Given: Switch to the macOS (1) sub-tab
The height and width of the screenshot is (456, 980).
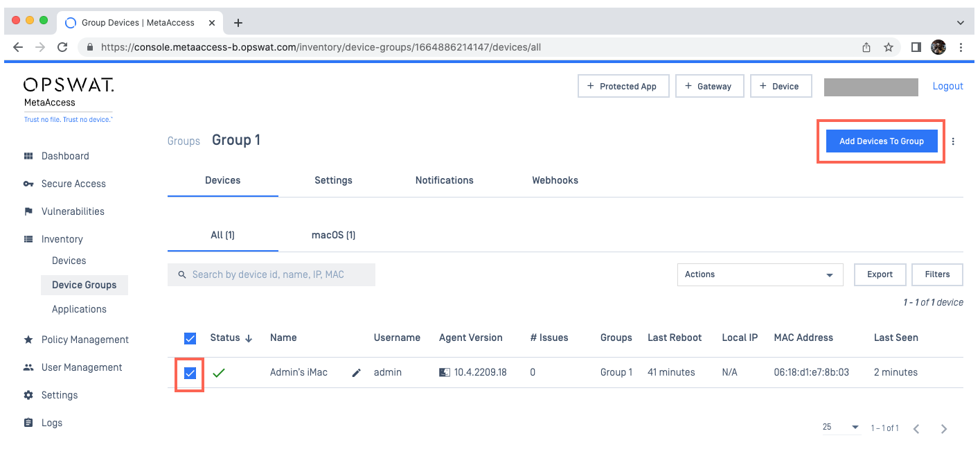Looking at the screenshot, I should click(x=333, y=235).
